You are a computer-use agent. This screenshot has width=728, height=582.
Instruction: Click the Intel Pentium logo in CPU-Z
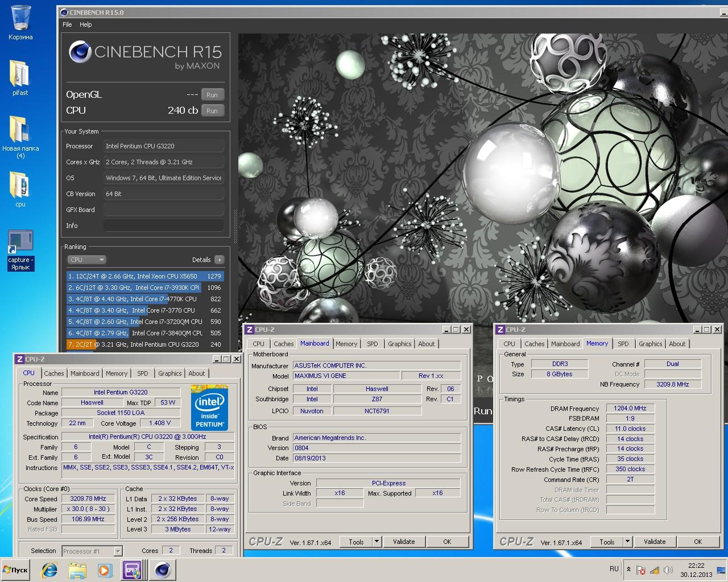pos(210,408)
